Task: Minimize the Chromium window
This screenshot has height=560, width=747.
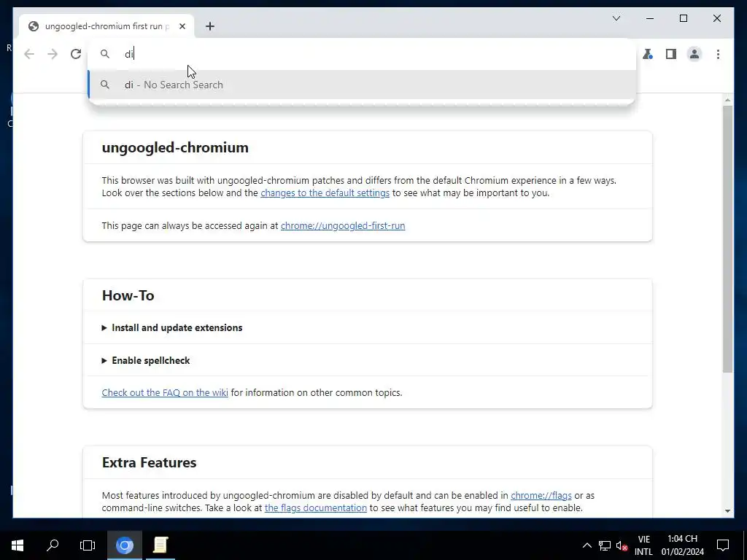Action: click(x=650, y=18)
